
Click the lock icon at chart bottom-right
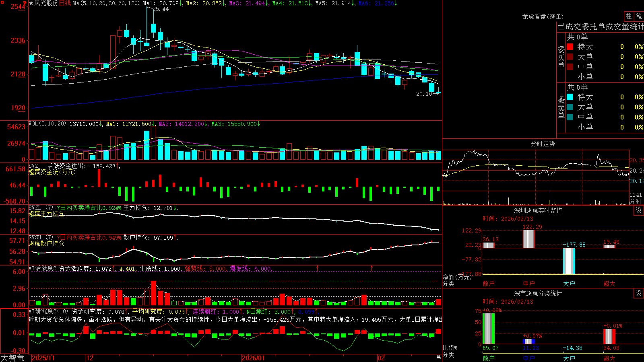pos(439,357)
